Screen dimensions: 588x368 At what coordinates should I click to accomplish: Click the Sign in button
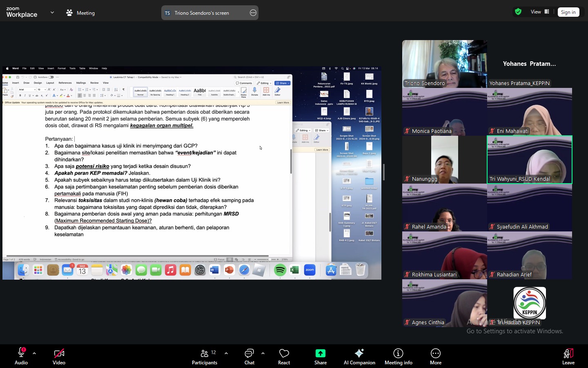coord(568,12)
